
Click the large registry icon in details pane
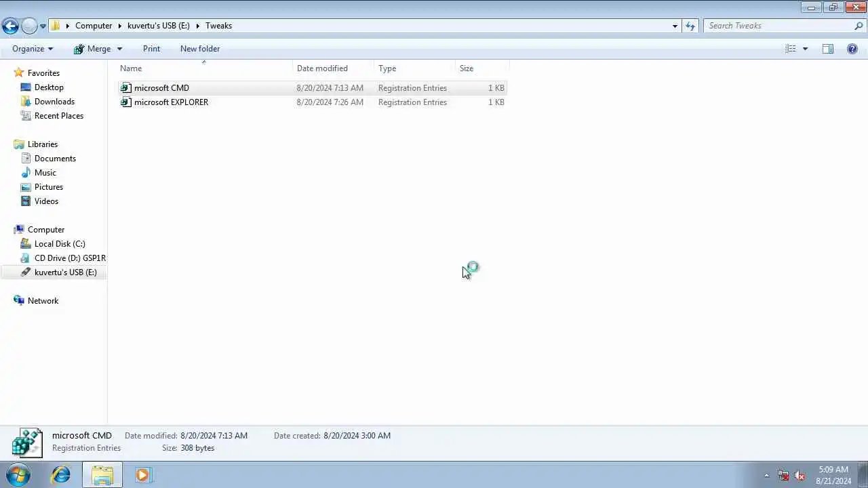point(27,442)
